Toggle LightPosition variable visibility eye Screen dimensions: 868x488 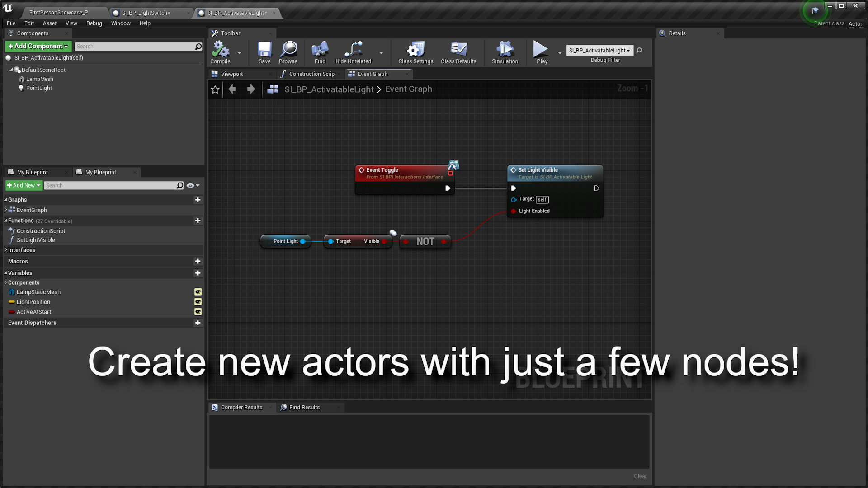(198, 302)
